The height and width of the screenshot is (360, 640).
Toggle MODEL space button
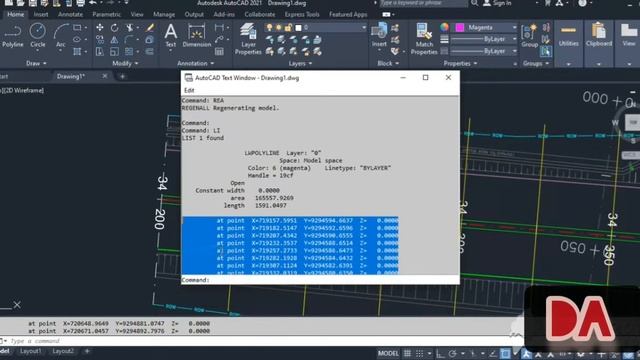click(388, 353)
